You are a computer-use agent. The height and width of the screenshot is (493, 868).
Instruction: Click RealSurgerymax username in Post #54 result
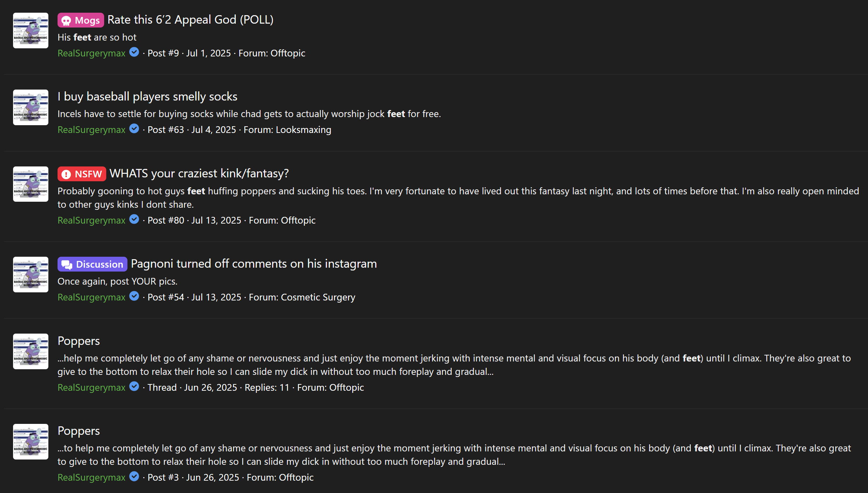tap(91, 297)
